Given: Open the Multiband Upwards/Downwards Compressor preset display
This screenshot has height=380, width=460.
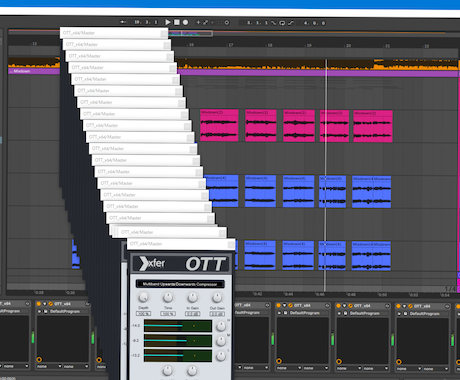Looking at the screenshot, I should tap(180, 284).
